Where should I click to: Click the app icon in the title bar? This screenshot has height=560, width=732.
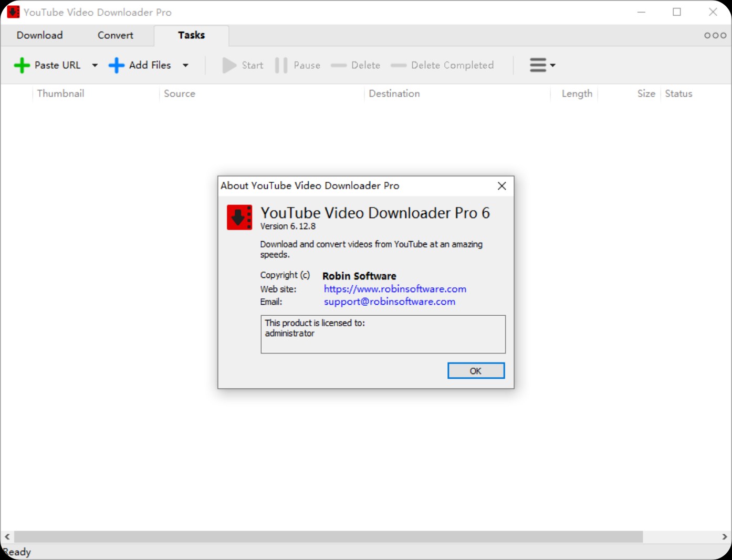tap(13, 12)
